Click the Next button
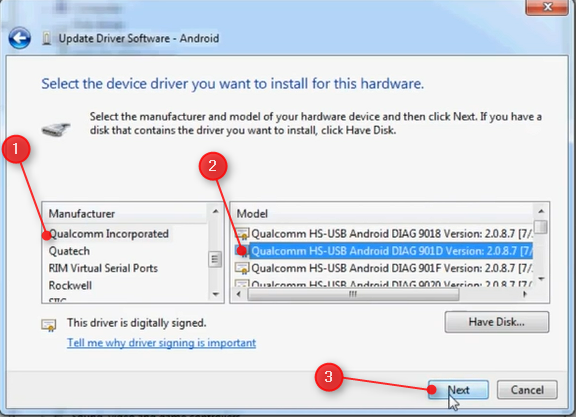Viewport: 576px width, 417px height. tap(458, 390)
